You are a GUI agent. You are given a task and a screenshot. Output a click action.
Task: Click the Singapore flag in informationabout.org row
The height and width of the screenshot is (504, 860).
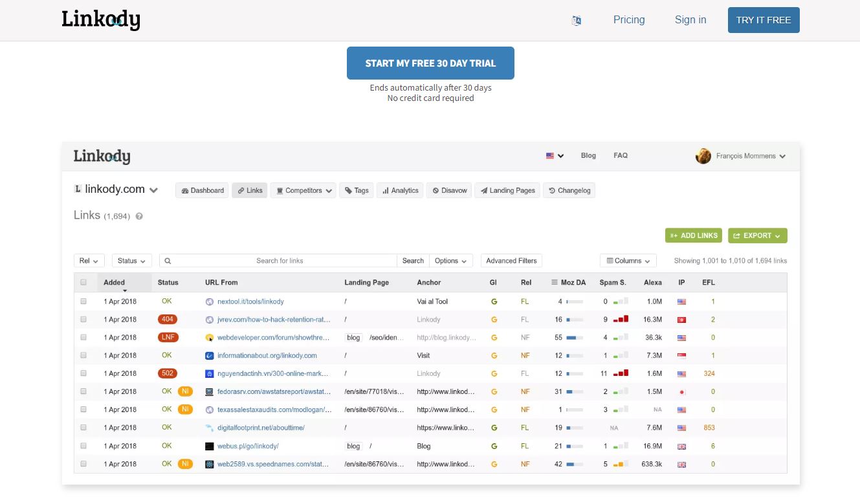point(681,356)
